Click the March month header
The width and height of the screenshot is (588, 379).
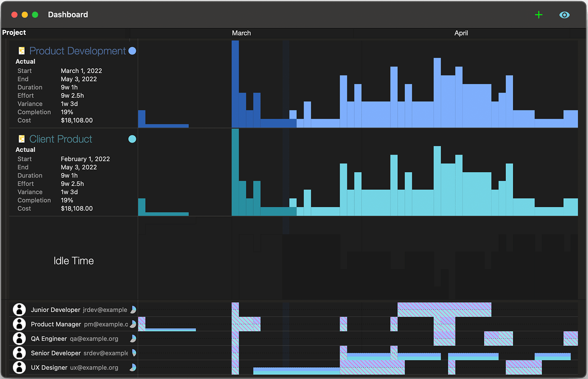tap(241, 33)
